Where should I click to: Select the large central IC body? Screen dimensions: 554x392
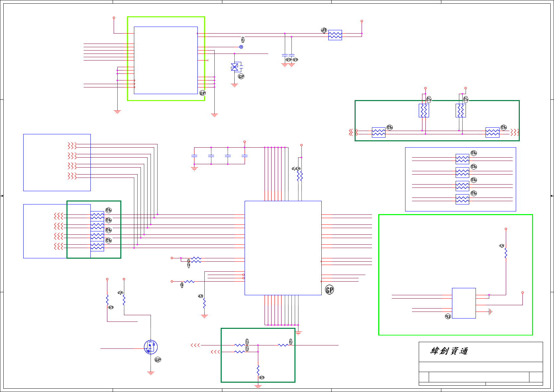(x=283, y=248)
